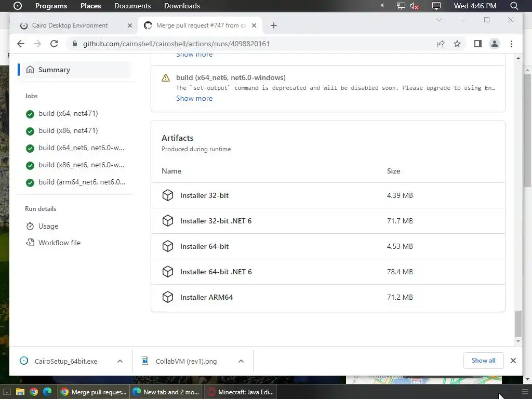Viewport: 532px width, 399px height.
Task: Open the Documents menu
Action: (x=132, y=6)
